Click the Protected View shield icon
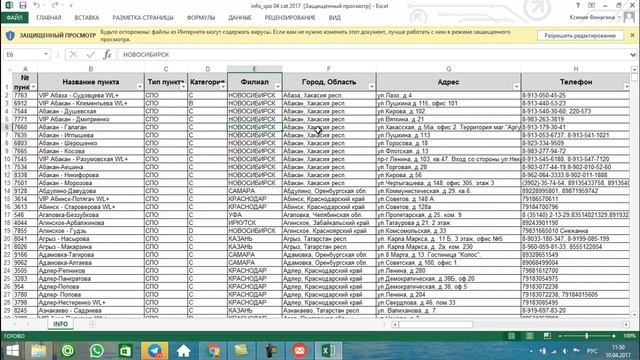The height and width of the screenshot is (360, 640). coord(10,36)
